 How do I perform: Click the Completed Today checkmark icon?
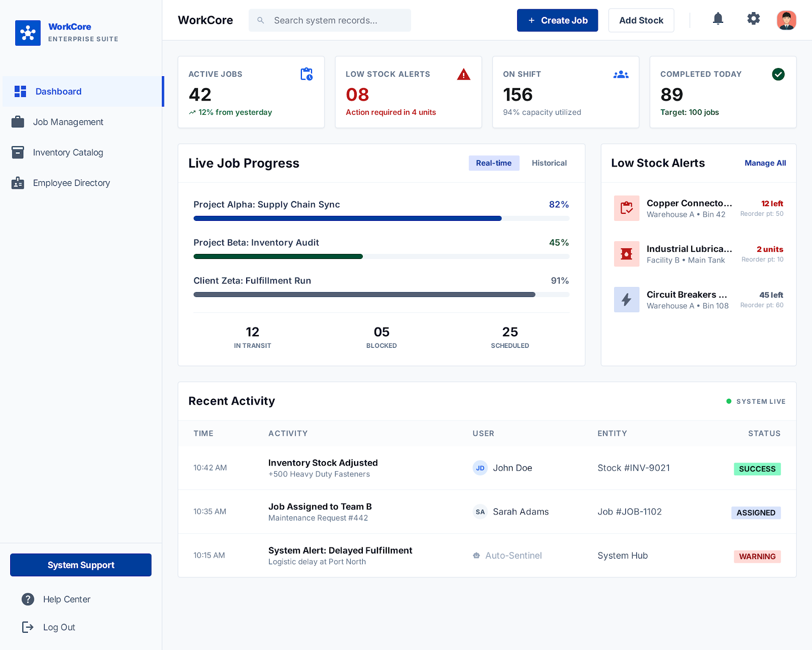click(779, 74)
